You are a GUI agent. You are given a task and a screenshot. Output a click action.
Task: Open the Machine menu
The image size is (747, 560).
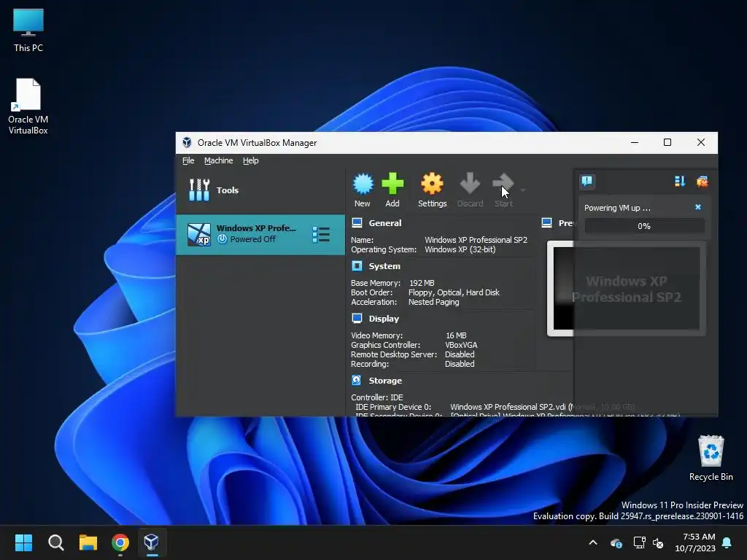(219, 160)
